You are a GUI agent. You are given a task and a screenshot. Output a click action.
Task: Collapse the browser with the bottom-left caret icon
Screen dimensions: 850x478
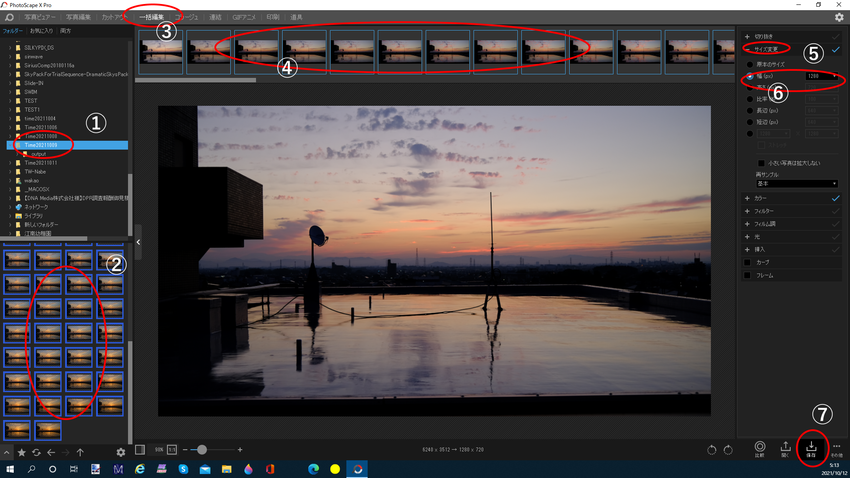pyautogui.click(x=7, y=452)
